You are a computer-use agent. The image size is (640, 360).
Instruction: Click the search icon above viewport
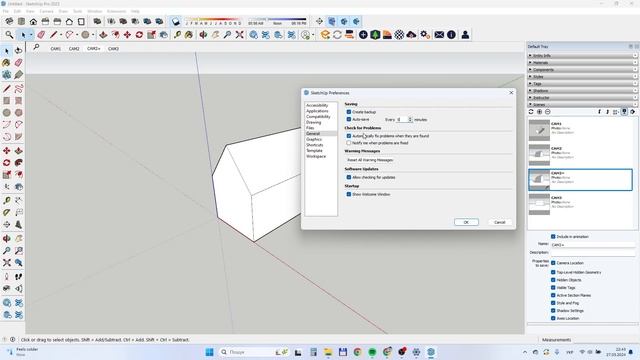(x=36, y=47)
